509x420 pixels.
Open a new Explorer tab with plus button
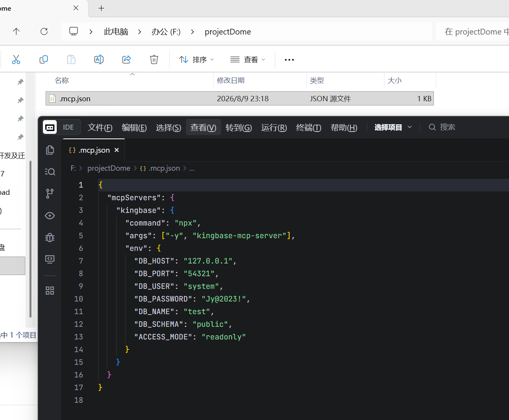point(102,8)
